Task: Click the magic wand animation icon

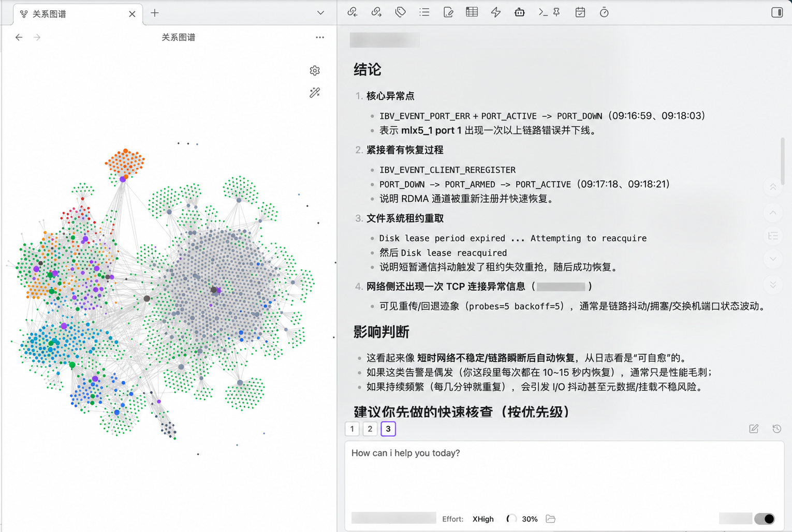Action: (x=315, y=93)
